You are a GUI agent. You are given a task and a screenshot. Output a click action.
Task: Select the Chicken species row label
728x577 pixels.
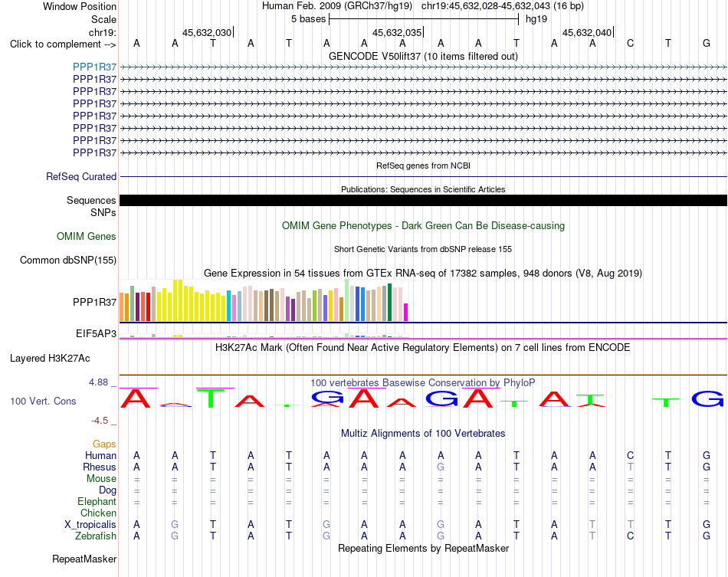(x=98, y=513)
